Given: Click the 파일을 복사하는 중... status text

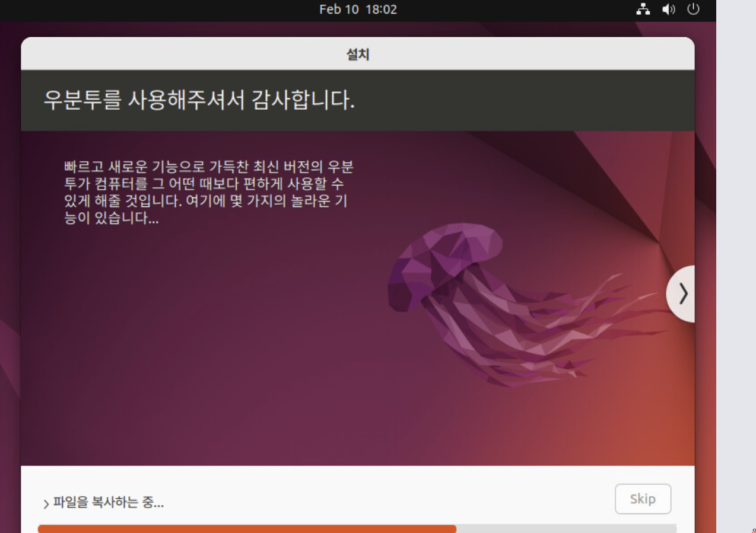Looking at the screenshot, I should 109,503.
